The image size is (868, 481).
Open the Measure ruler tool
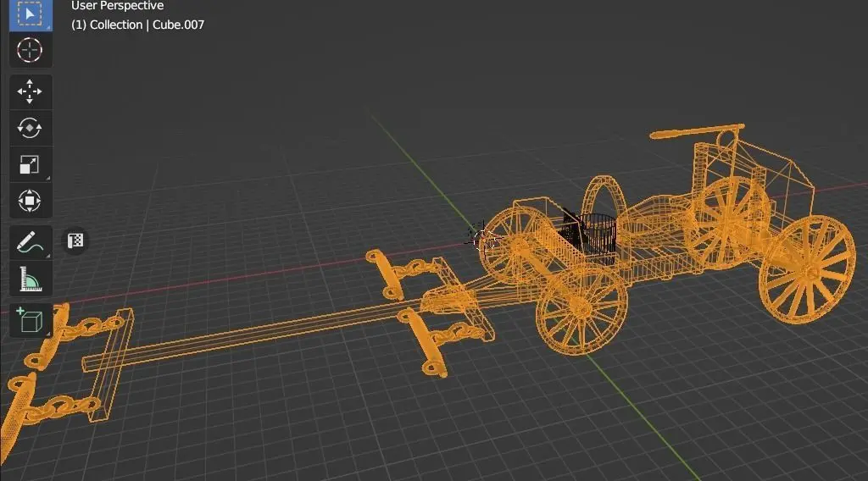pyautogui.click(x=31, y=279)
